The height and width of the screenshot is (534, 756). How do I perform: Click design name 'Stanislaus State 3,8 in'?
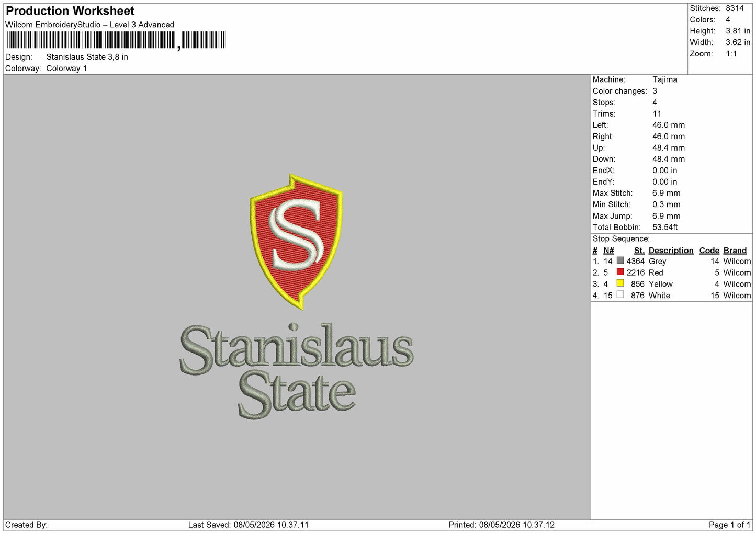point(87,57)
